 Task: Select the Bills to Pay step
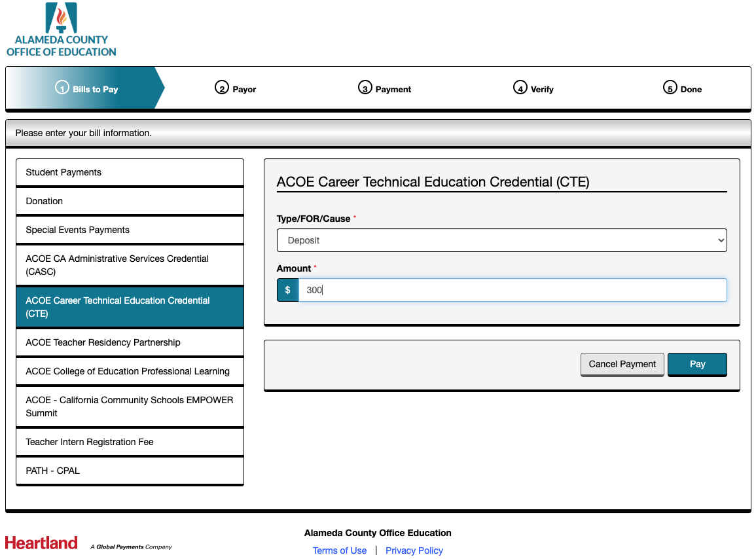pos(87,89)
